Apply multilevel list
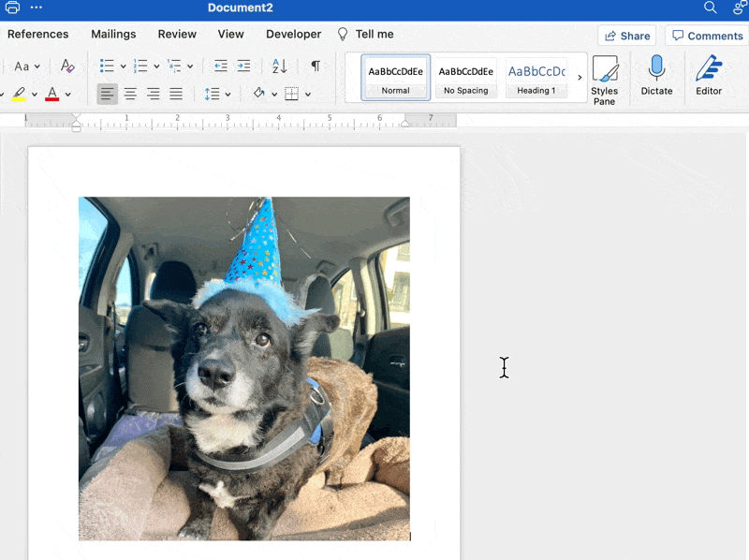The width and height of the screenshot is (749, 560). pyautogui.click(x=174, y=66)
